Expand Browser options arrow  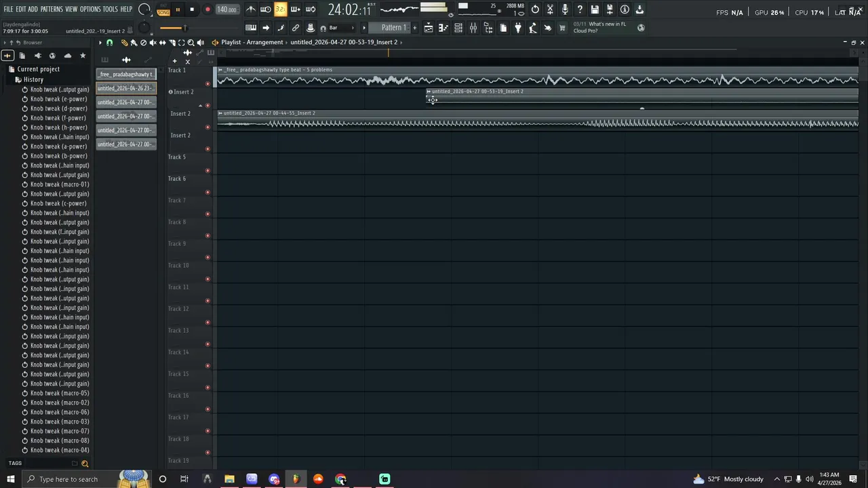click(x=3, y=42)
